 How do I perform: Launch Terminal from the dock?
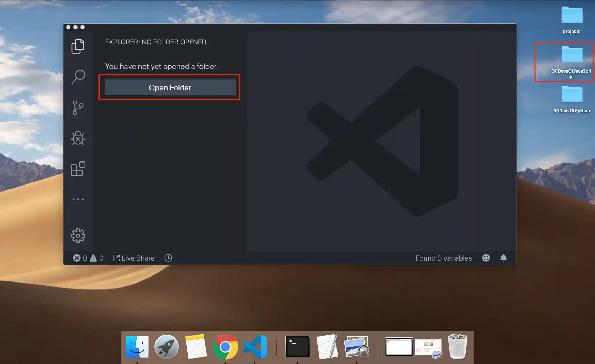[297, 347]
